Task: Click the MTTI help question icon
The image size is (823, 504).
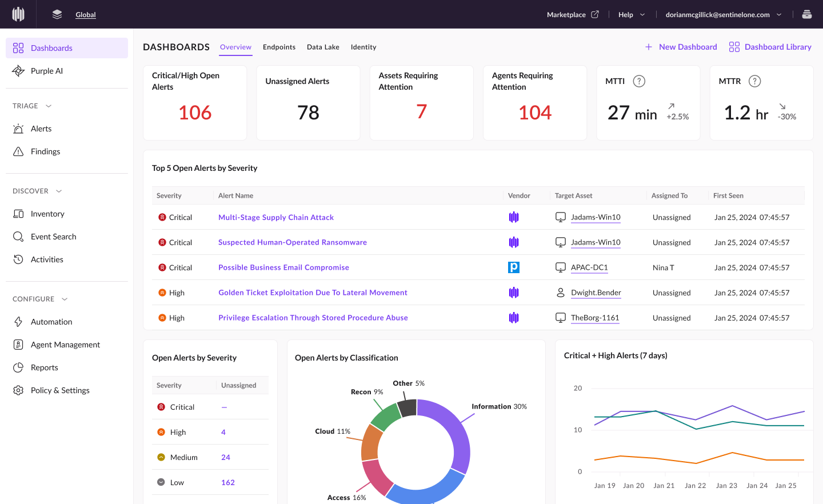Action: (x=639, y=81)
